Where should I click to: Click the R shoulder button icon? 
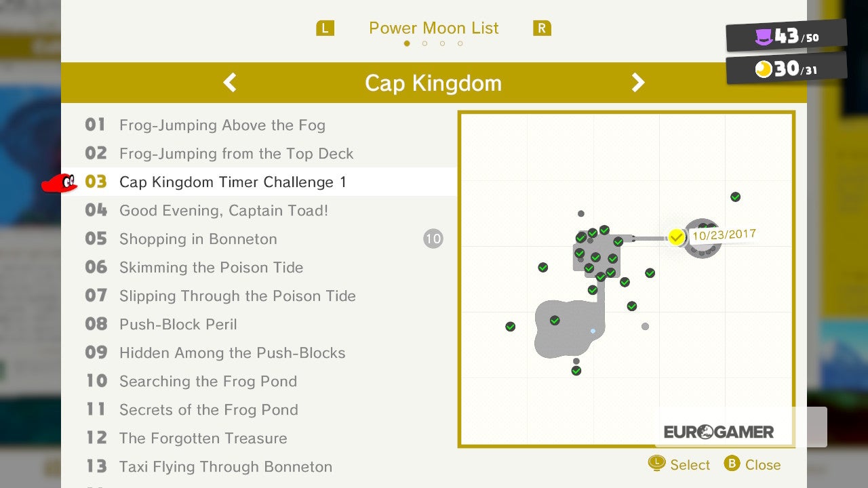pyautogui.click(x=542, y=28)
